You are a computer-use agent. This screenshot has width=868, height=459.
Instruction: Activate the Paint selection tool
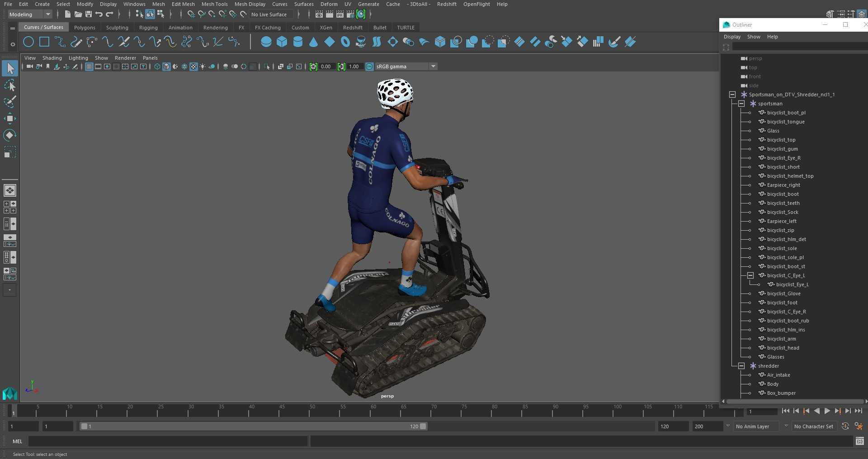[x=10, y=102]
